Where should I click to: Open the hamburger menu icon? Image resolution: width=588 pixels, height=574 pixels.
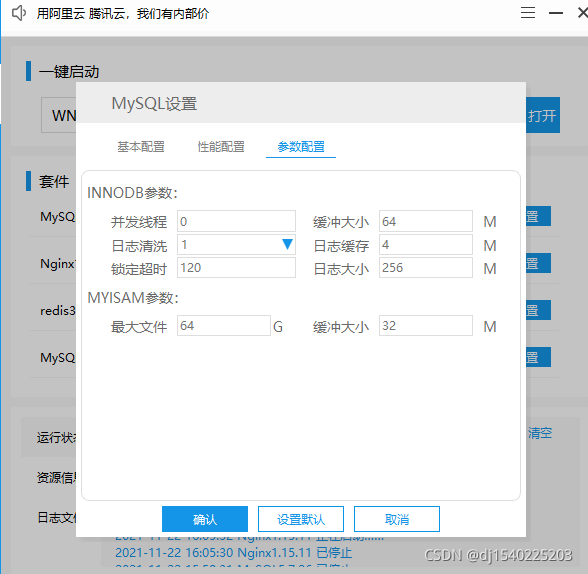point(528,13)
